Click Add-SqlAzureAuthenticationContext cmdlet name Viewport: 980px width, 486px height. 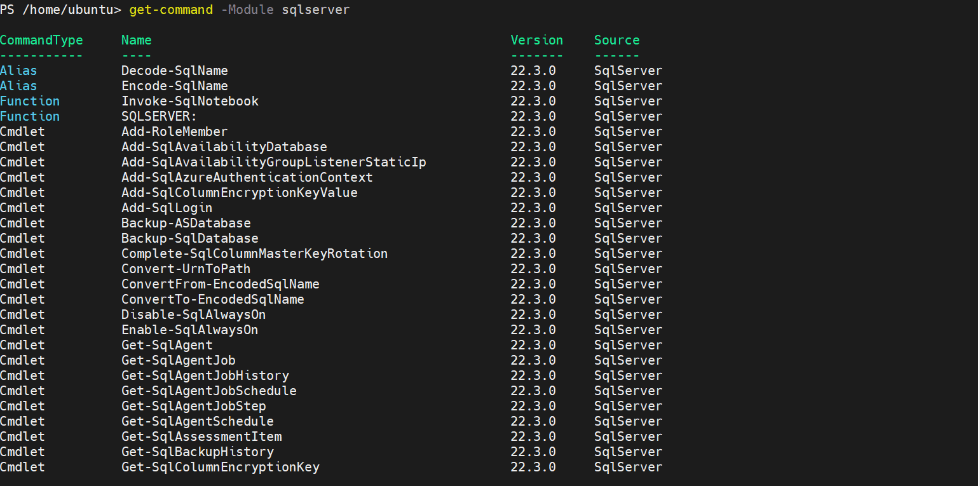point(247,177)
